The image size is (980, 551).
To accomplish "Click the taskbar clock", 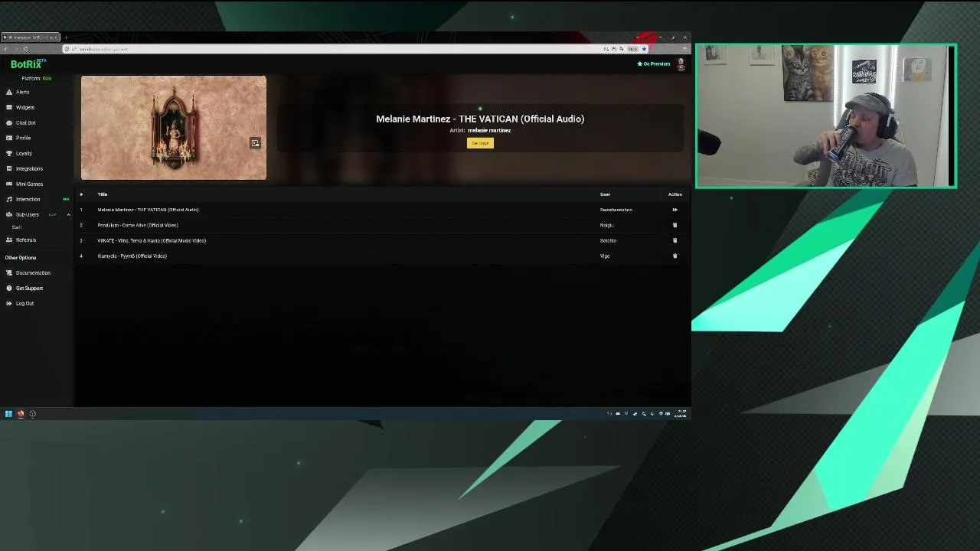I will pos(680,414).
